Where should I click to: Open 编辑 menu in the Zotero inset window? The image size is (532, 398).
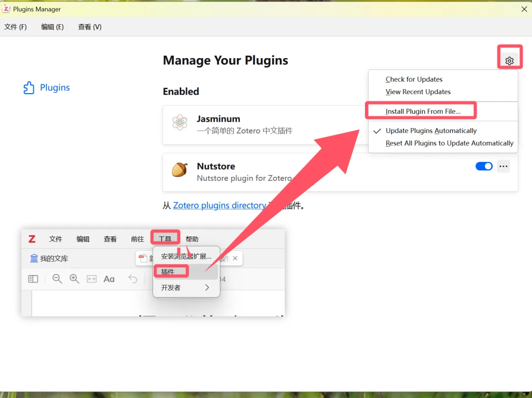(x=83, y=239)
